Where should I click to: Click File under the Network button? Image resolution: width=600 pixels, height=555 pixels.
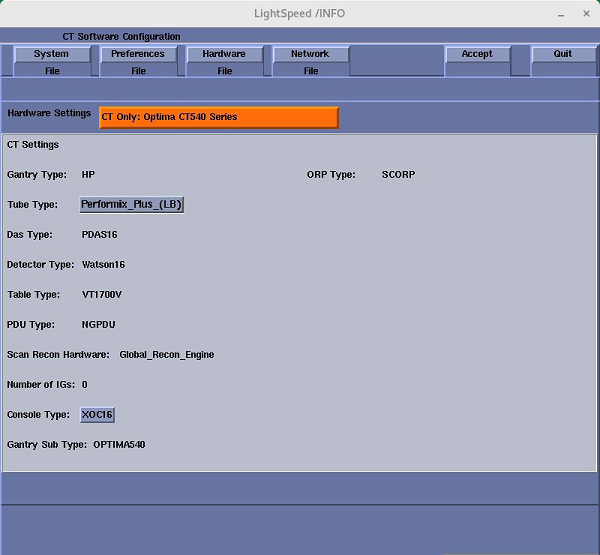(x=310, y=71)
